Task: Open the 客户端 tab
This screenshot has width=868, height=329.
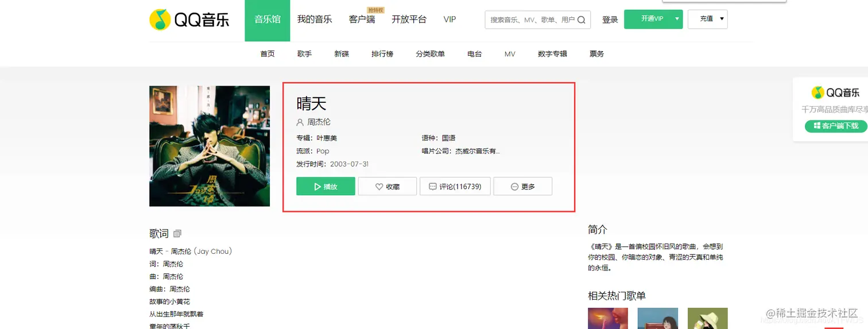Action: pos(362,20)
